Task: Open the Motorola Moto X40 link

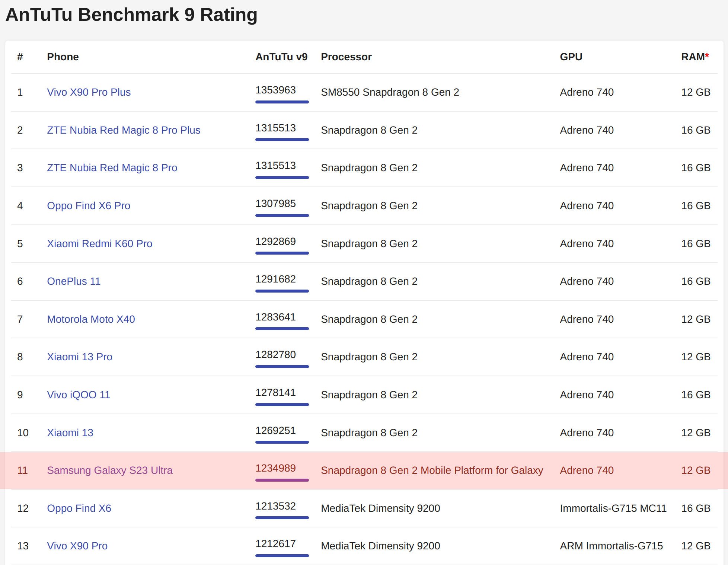Action: (x=91, y=319)
